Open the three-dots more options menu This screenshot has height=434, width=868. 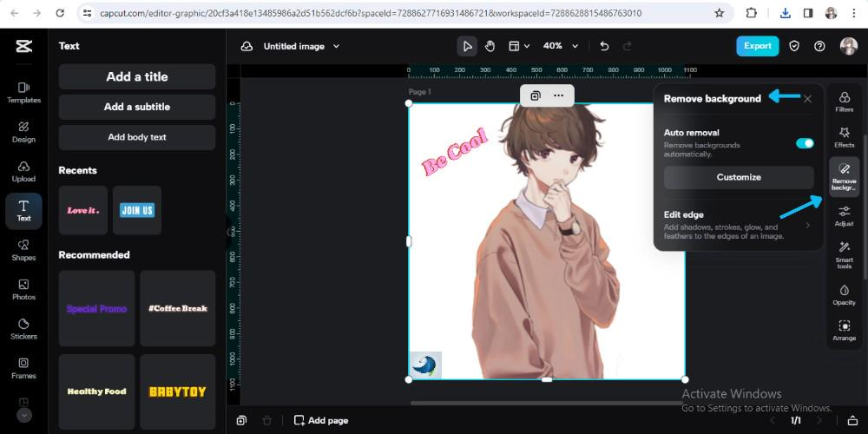click(x=558, y=95)
